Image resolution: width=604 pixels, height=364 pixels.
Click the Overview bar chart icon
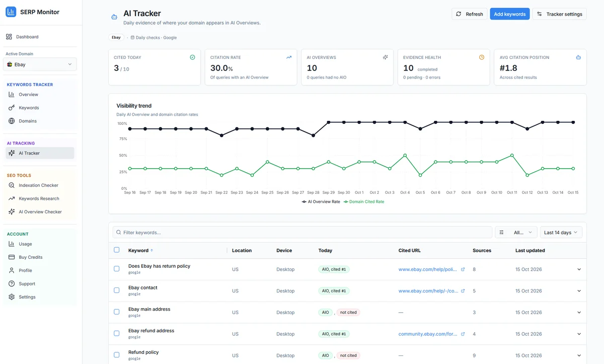click(12, 95)
